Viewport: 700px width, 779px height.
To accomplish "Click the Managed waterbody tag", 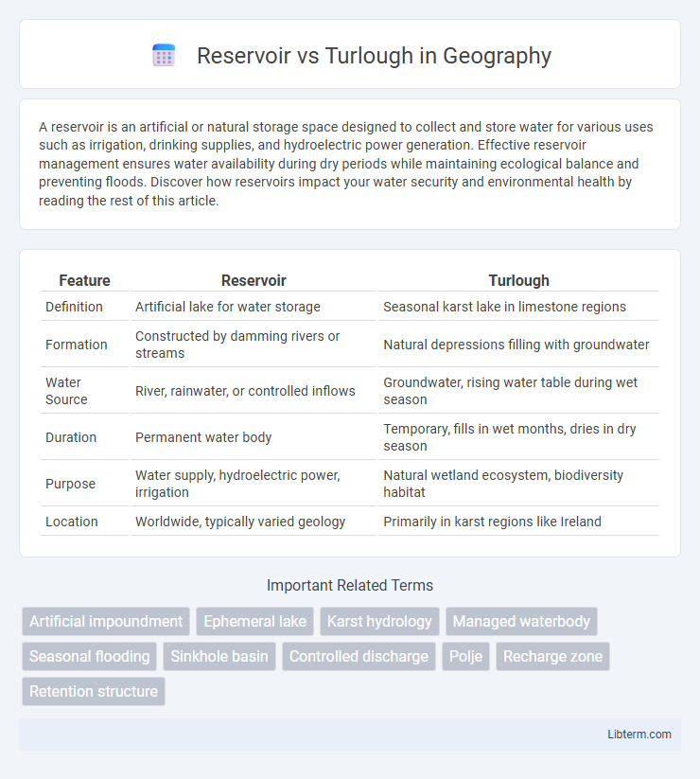I will coord(521,621).
